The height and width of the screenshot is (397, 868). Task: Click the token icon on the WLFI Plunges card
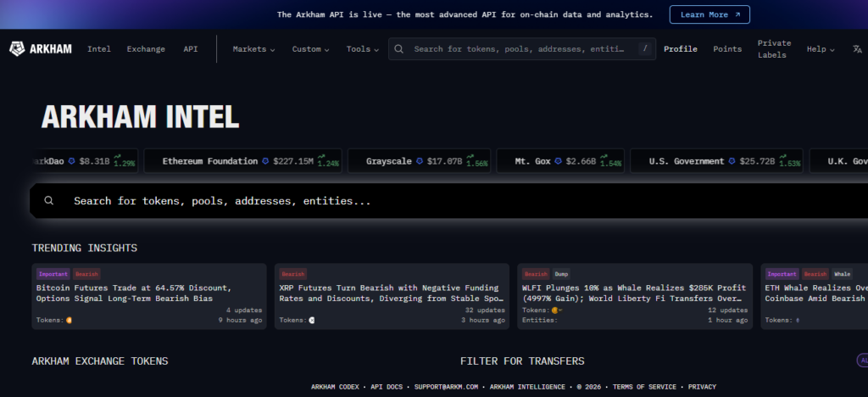coord(556,310)
